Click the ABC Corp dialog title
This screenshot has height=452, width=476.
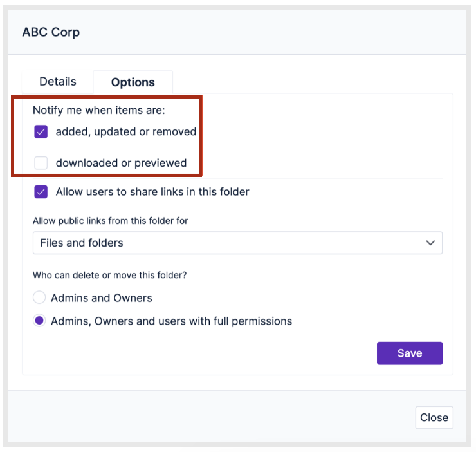[51, 32]
